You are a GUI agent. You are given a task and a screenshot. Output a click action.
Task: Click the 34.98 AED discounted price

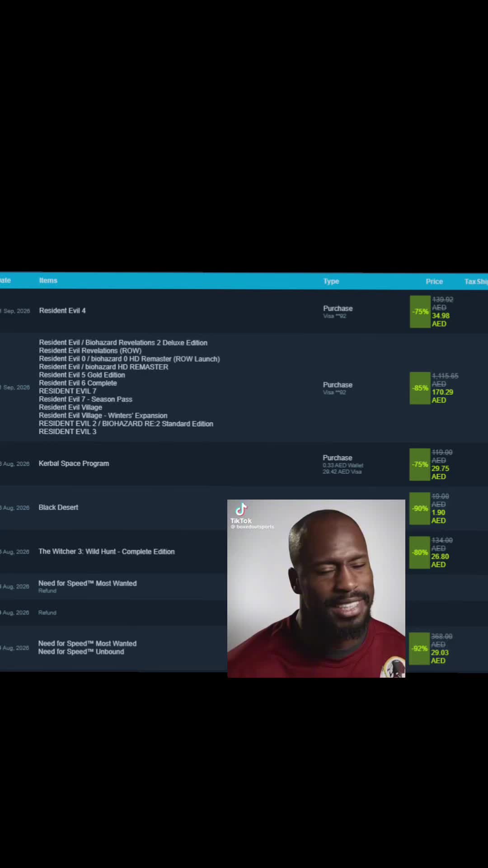[441, 320]
